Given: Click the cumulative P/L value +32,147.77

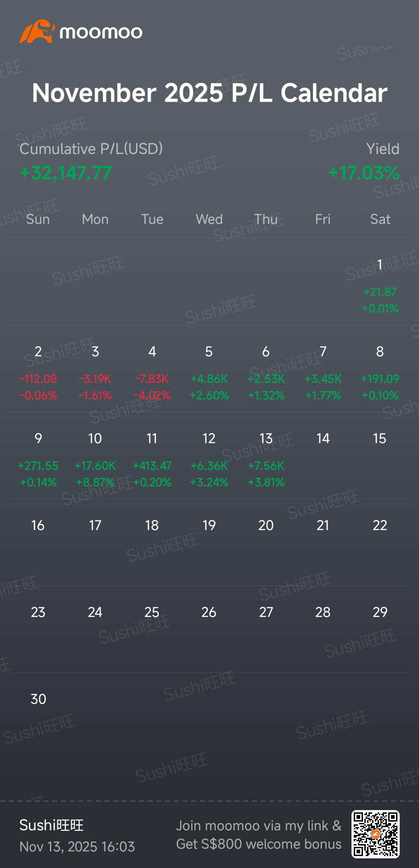Looking at the screenshot, I should pos(66,173).
